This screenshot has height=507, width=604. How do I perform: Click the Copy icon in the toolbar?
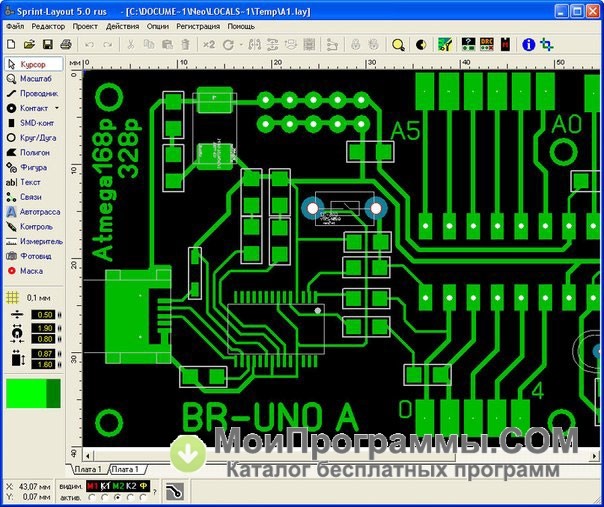[x=149, y=45]
